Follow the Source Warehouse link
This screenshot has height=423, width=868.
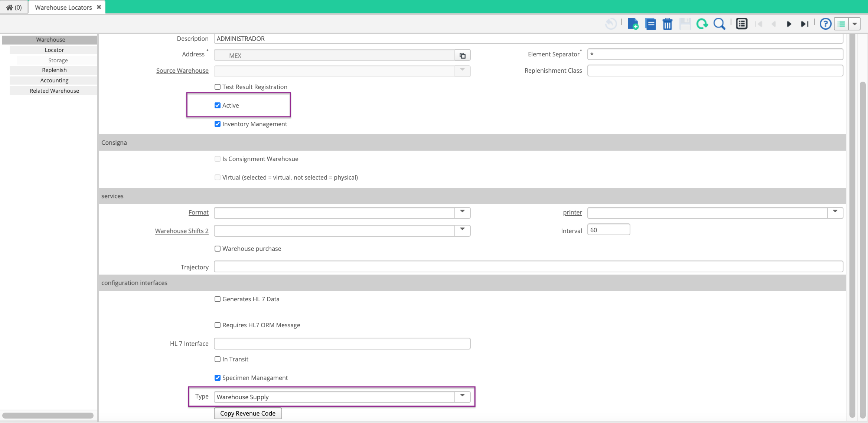pyautogui.click(x=182, y=70)
